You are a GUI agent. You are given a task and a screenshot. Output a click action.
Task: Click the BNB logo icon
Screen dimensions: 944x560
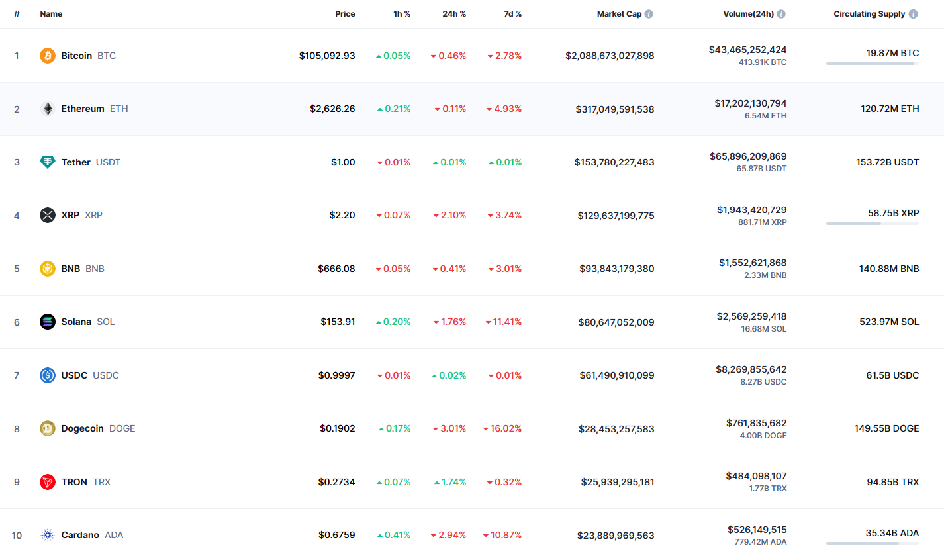tap(47, 269)
